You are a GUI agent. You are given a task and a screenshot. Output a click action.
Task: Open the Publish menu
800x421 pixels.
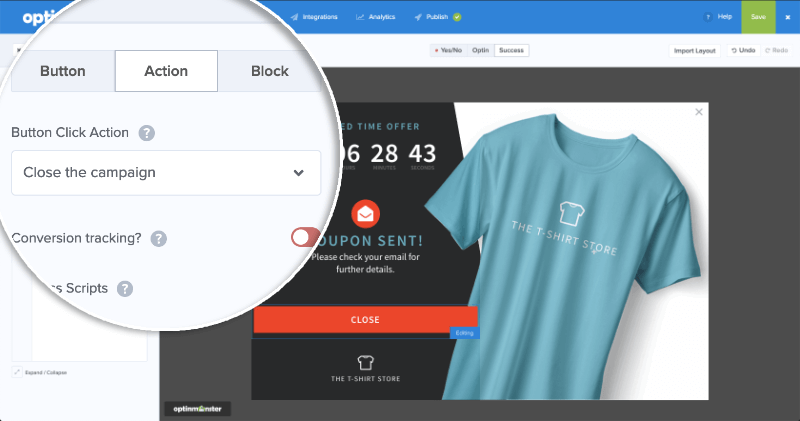432,17
